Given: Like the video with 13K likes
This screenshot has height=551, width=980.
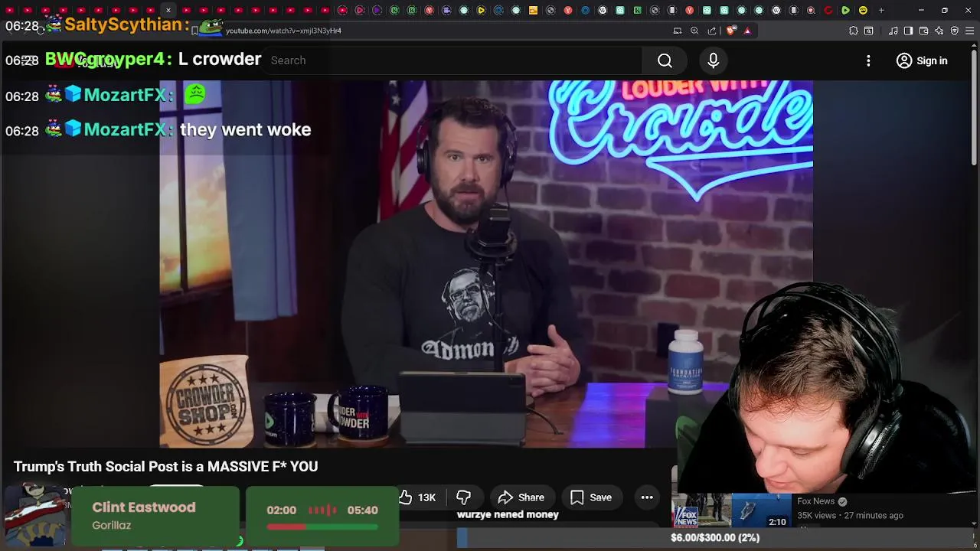Looking at the screenshot, I should (417, 497).
